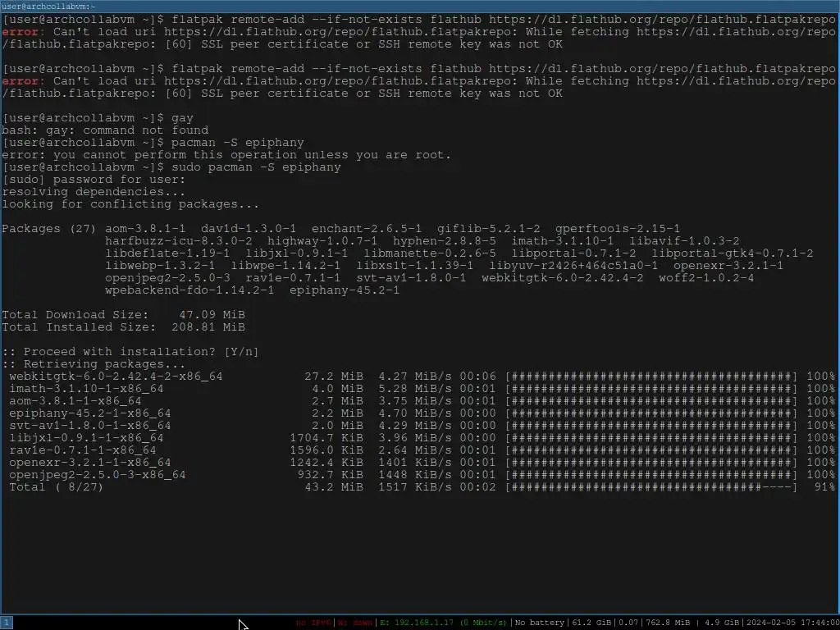Click download row 'libjxl-0.9.1-1-x86_64'
840x630 pixels.
click(422, 438)
